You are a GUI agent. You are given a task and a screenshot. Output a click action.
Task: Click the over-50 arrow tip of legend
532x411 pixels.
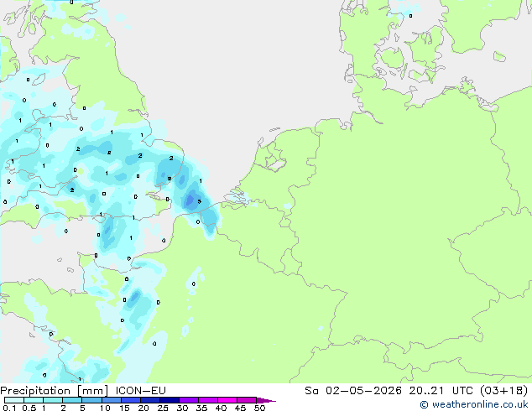click(x=266, y=400)
